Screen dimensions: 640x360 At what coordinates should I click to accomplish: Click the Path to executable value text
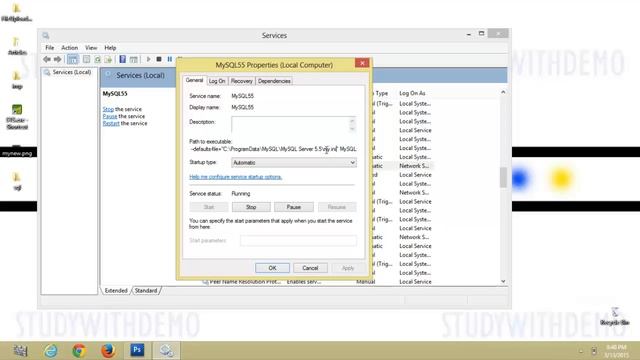tap(273, 149)
